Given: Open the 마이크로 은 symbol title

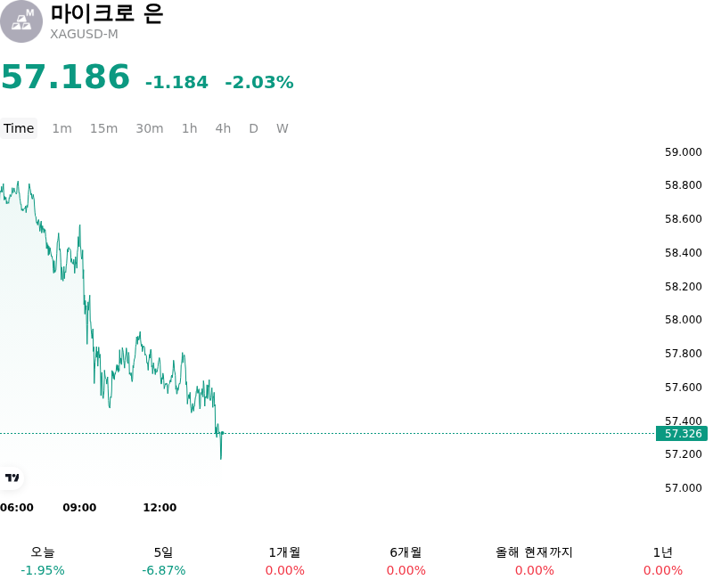Looking at the screenshot, I should click(107, 13).
